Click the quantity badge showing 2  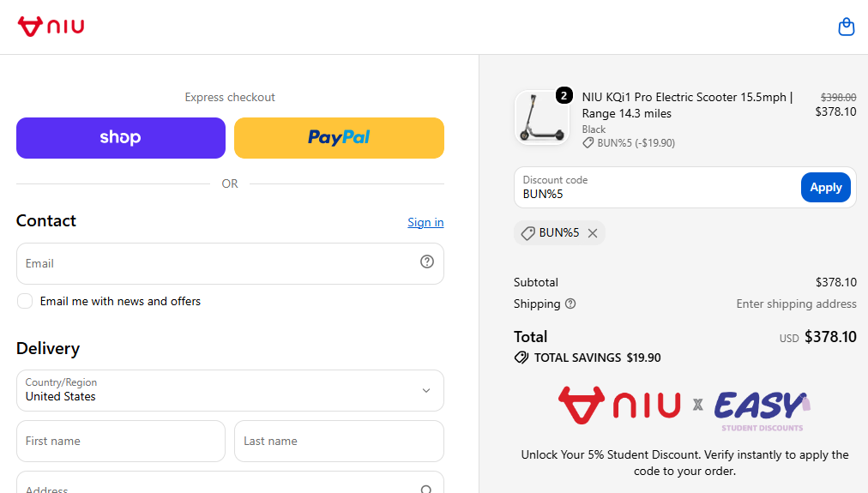[x=564, y=96]
